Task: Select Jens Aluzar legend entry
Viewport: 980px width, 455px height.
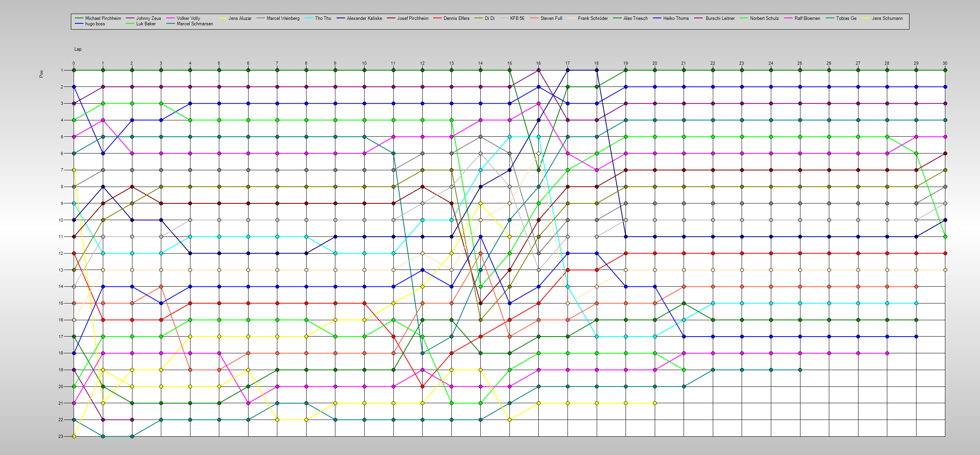Action: tap(235, 18)
